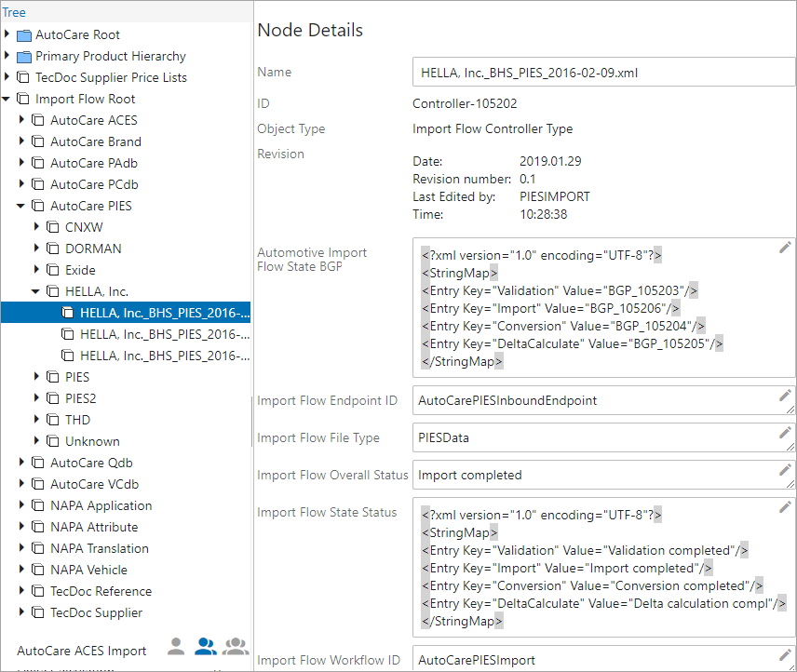Expand the DORMAN folder

(36, 248)
